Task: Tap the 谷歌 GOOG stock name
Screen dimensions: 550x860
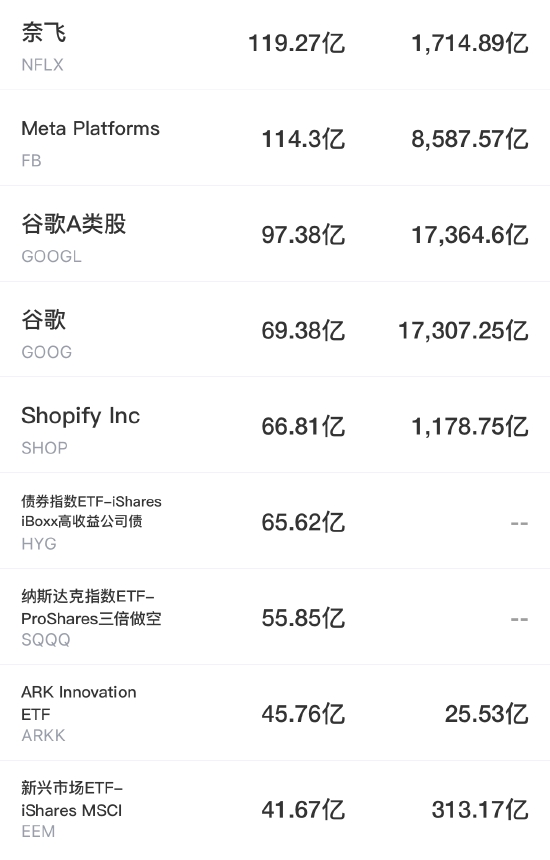Action: pyautogui.click(x=44, y=319)
